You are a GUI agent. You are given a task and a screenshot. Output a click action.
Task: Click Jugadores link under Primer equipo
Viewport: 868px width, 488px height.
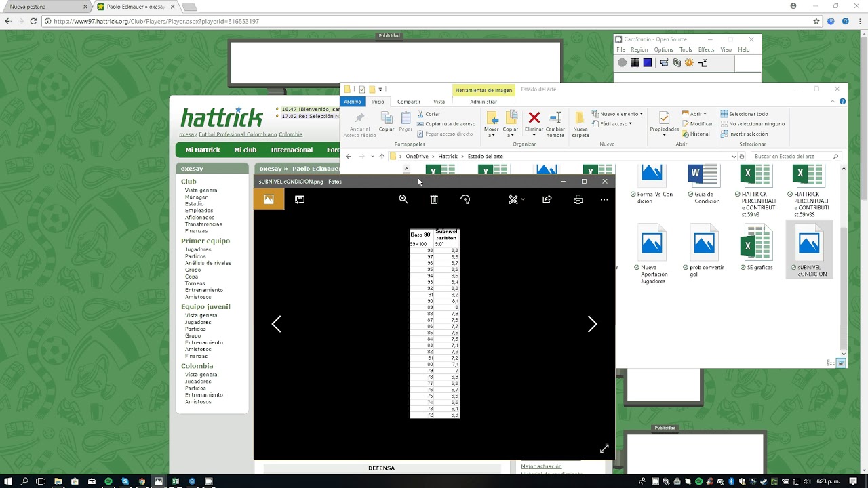pyautogui.click(x=198, y=249)
